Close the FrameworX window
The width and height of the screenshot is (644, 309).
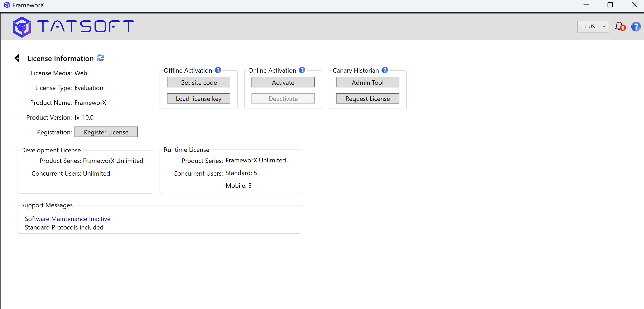635,5
